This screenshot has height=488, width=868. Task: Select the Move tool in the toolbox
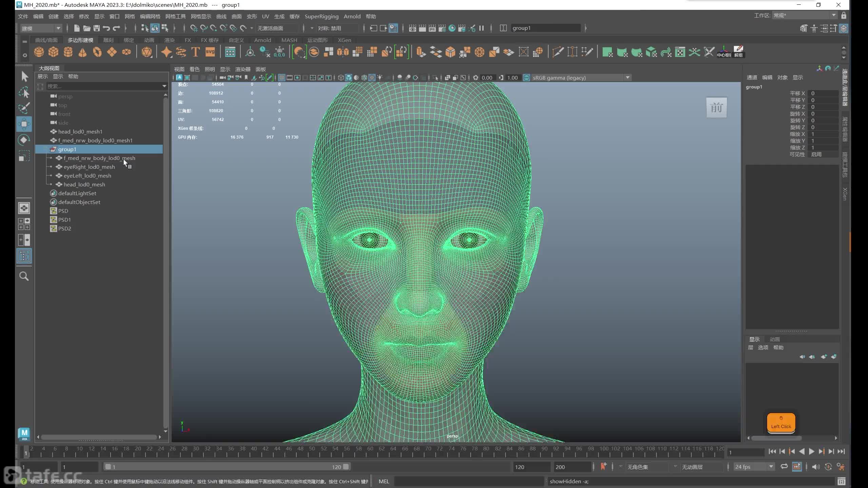click(24, 124)
